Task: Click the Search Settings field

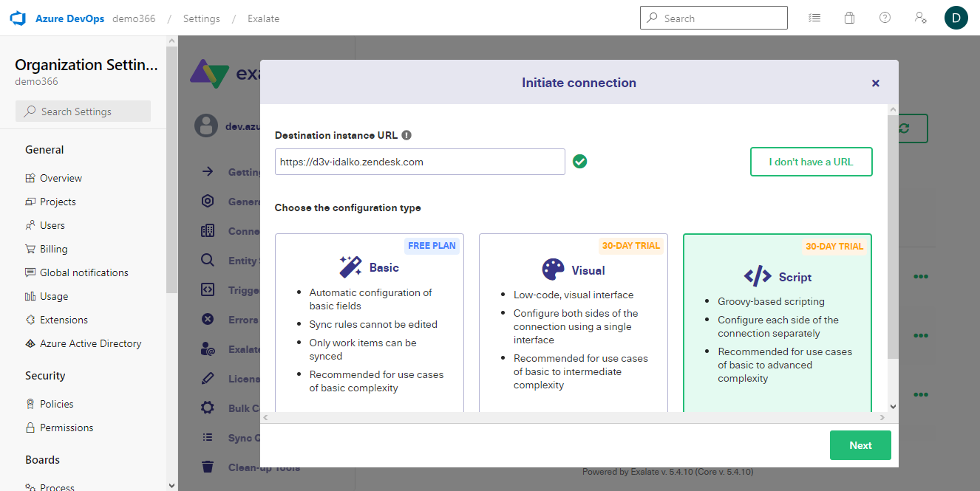Action: (83, 111)
